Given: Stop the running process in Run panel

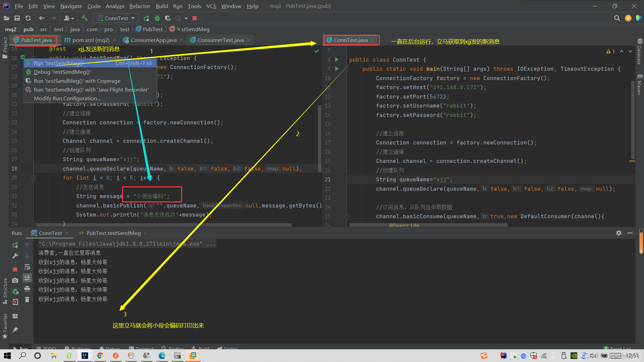Looking at the screenshot, I should 15,269.
